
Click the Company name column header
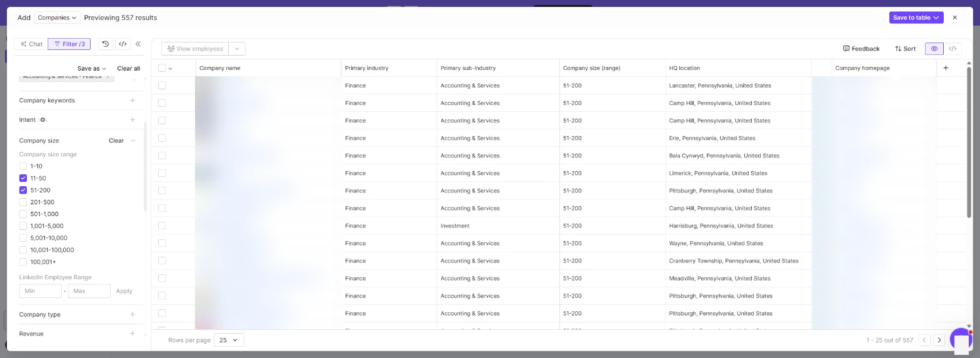269,68
